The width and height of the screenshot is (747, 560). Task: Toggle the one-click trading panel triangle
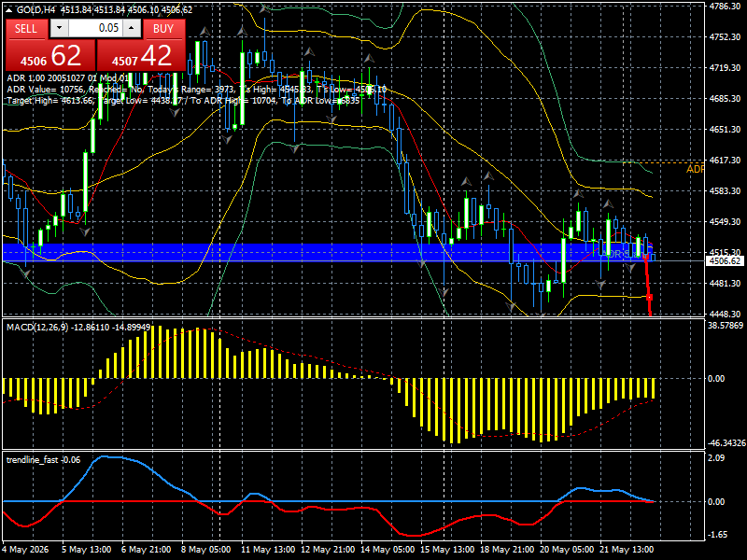tap(9, 9)
